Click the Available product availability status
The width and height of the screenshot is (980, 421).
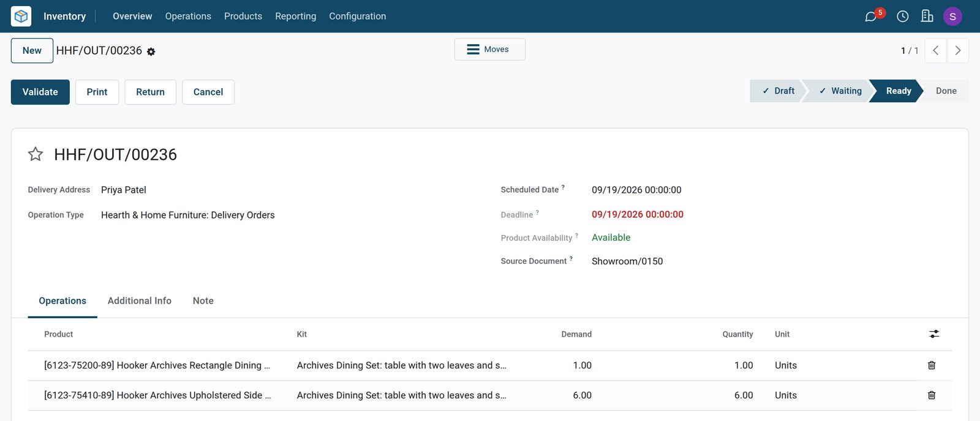[611, 237]
